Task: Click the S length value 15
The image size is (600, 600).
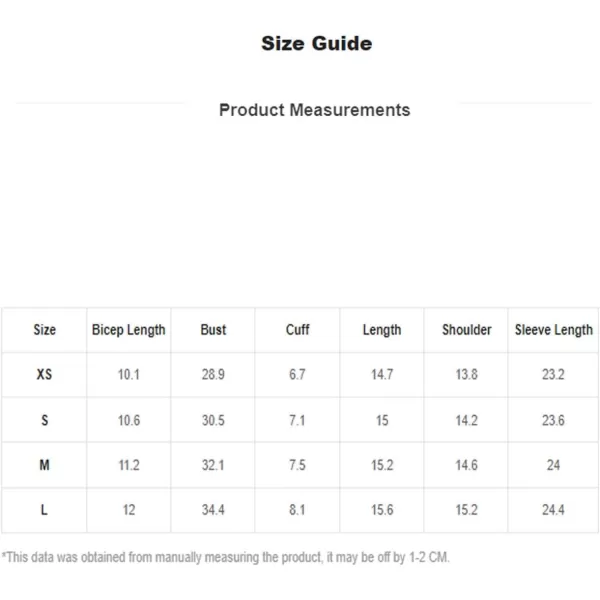Action: (382, 420)
